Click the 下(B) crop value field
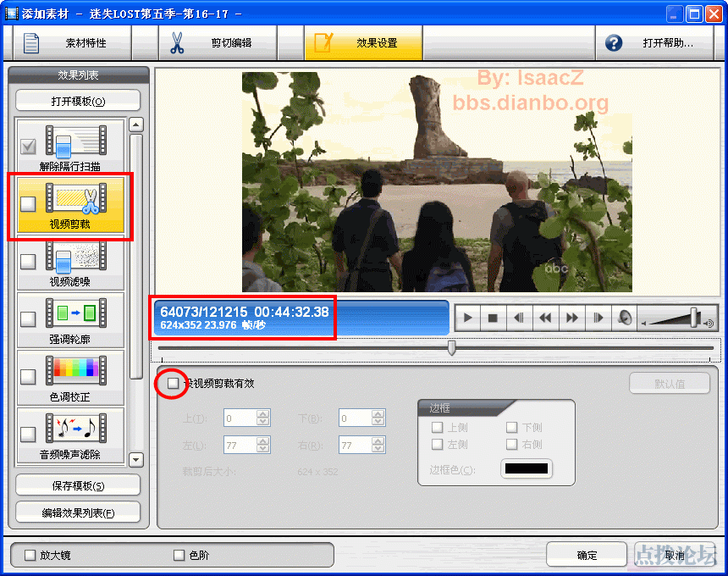 coord(356,418)
